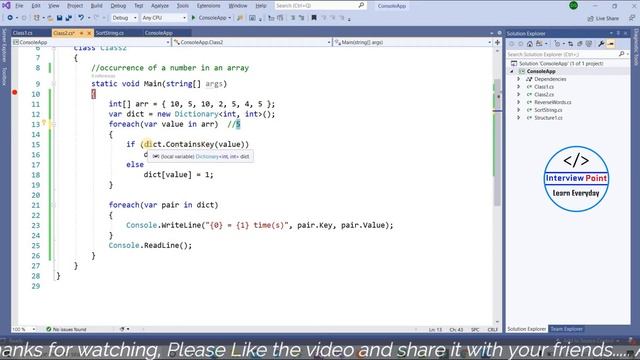This screenshot has width=640, height=360.
Task: Click the Live Share button
Action: coord(603,18)
